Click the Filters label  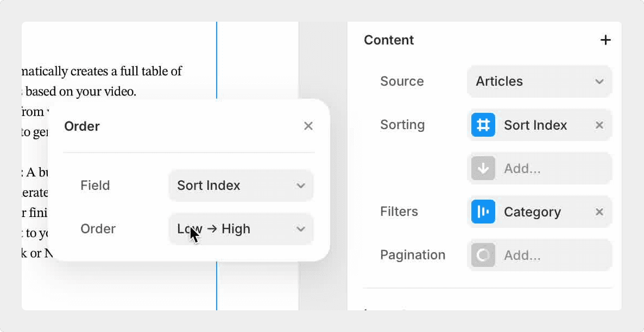point(399,212)
